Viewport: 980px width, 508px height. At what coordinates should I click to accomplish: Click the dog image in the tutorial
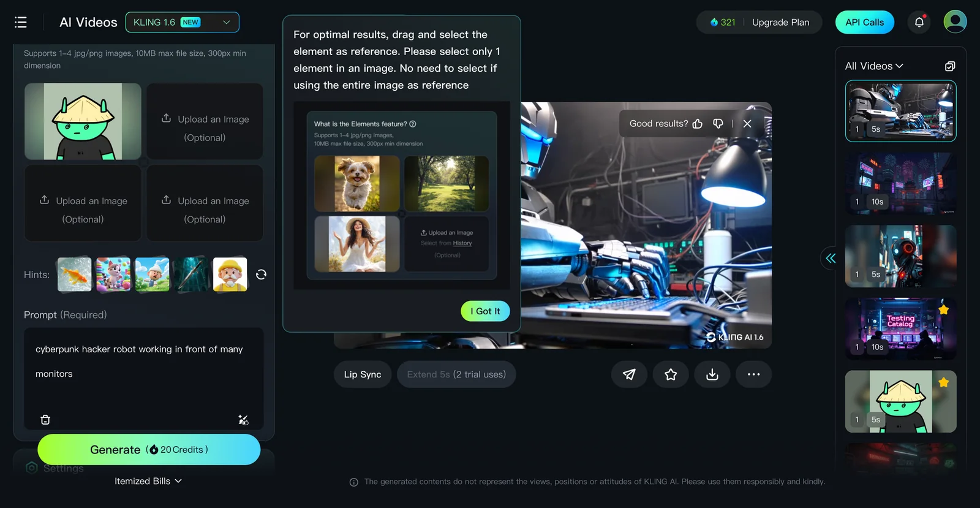pos(357,183)
